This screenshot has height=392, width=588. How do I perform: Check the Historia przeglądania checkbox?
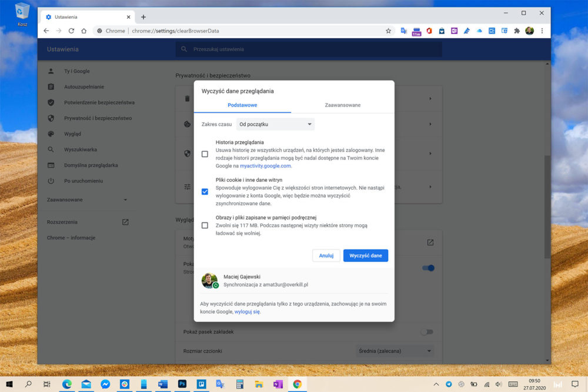tap(205, 154)
